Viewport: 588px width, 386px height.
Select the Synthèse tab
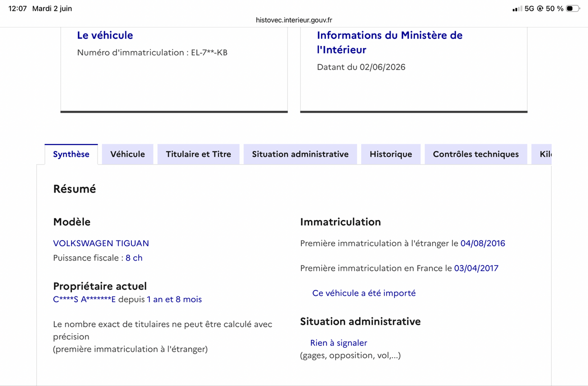[71, 154]
